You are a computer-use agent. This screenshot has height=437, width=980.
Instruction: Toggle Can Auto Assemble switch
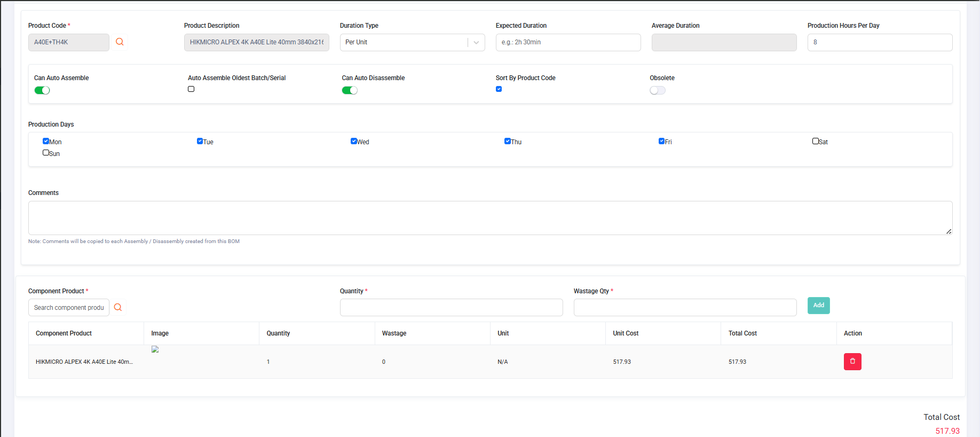point(42,90)
